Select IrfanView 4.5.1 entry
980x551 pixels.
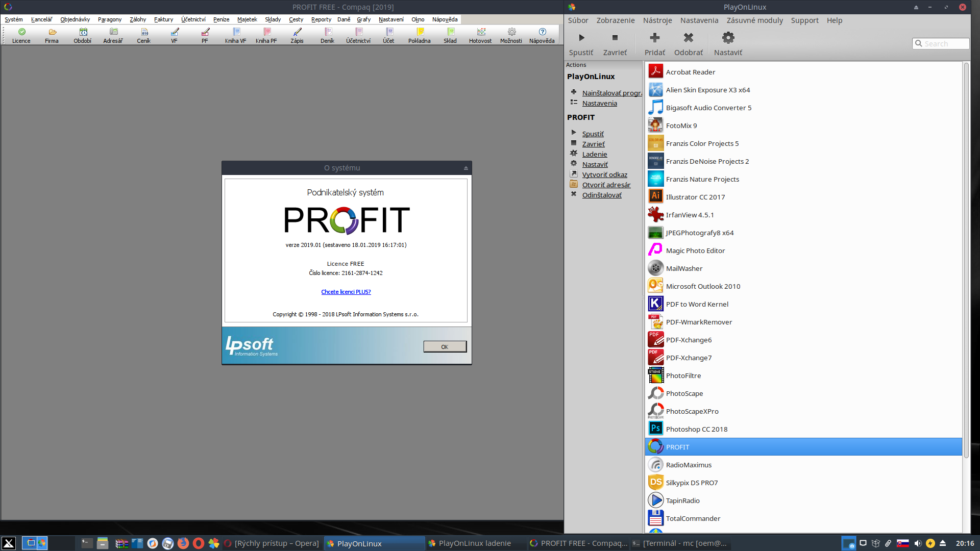coord(803,215)
